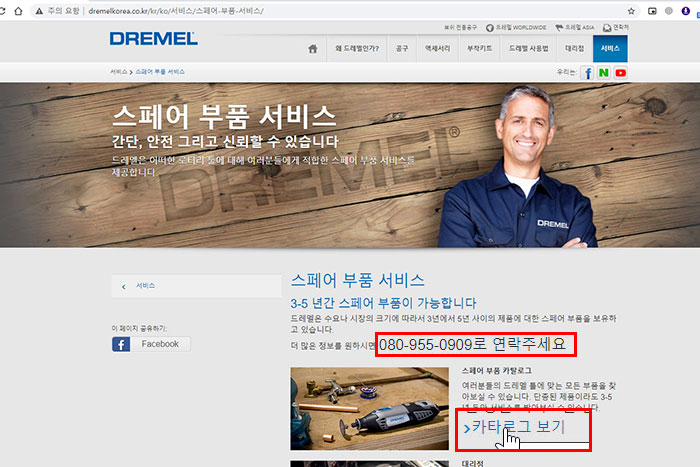The image size is (700, 467).
Task: Click the 드레멜 WORLDWIDE link
Action: click(x=516, y=28)
